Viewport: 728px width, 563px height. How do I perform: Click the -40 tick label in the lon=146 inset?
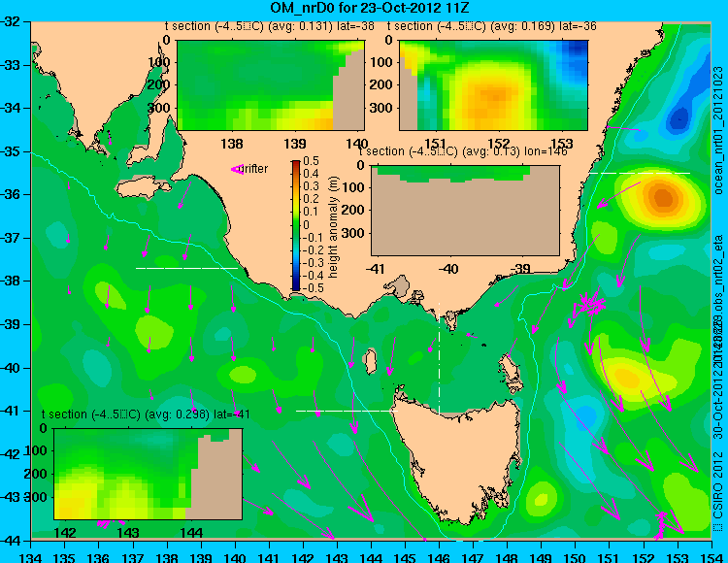448,268
